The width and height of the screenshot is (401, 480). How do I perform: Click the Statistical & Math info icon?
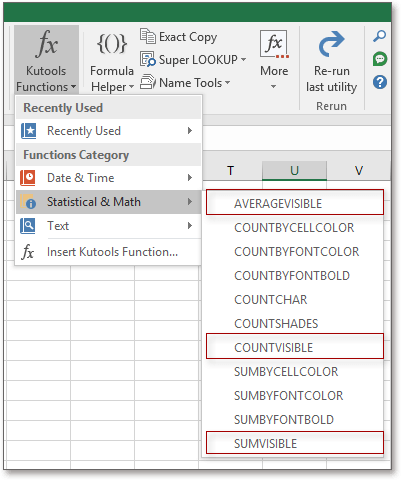coord(28,202)
